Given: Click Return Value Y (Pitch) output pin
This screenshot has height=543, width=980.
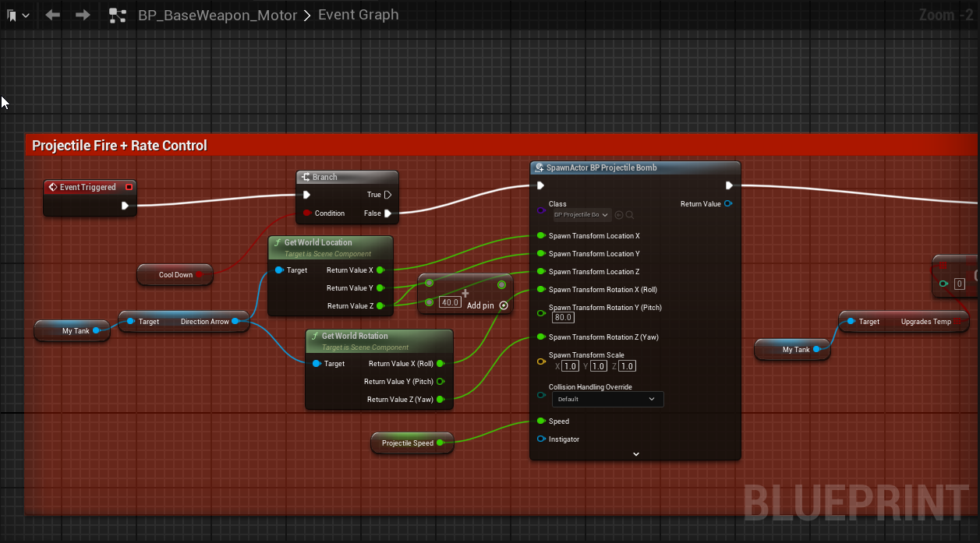Looking at the screenshot, I should tap(440, 382).
